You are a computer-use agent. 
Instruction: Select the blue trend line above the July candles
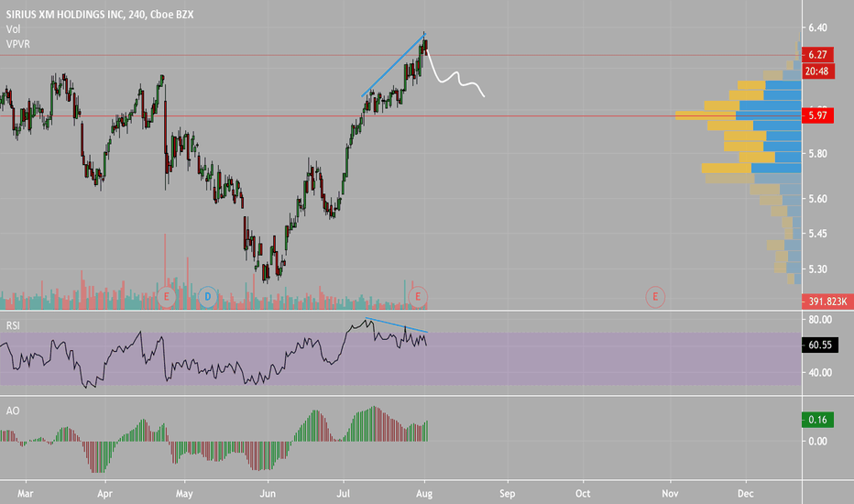(x=393, y=65)
